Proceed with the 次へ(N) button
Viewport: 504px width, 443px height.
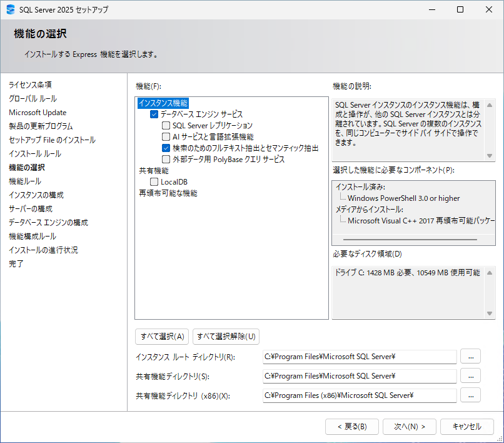tap(410, 427)
